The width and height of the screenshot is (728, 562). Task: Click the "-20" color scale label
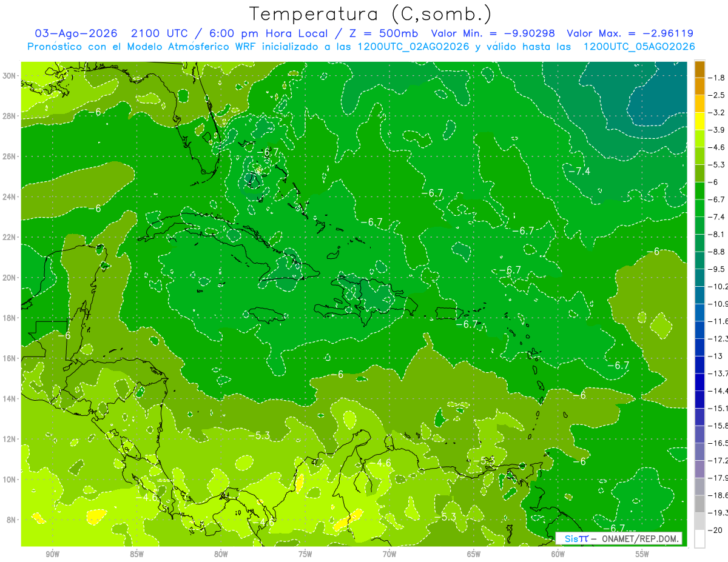click(x=715, y=530)
